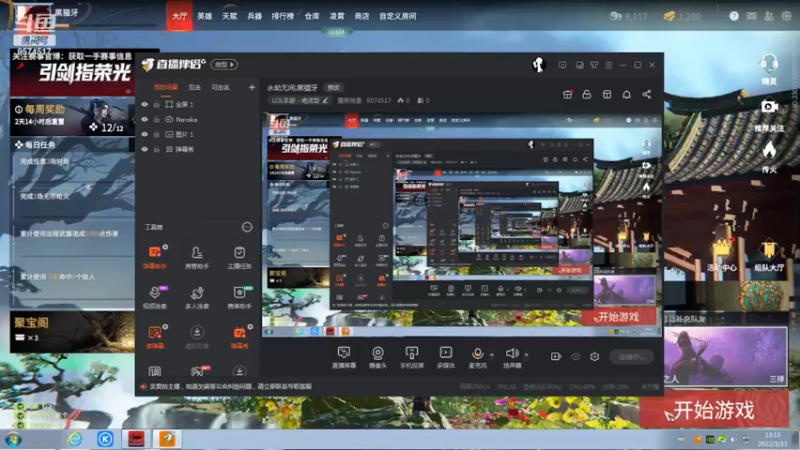Screen dimensions: 800x450
Task: Toggle lock on 图片 1 source
Action: click(157, 134)
